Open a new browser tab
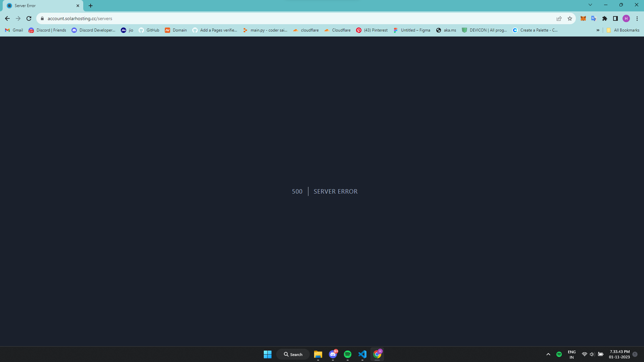644x362 pixels. coord(90,5)
